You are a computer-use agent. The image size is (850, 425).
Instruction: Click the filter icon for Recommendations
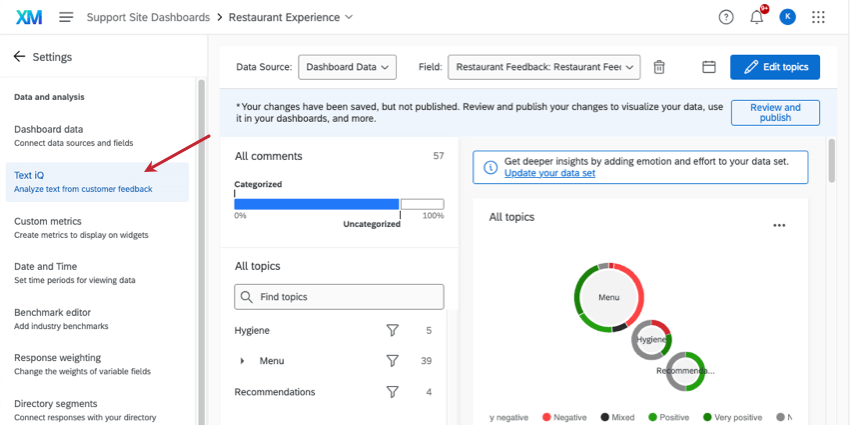point(393,392)
